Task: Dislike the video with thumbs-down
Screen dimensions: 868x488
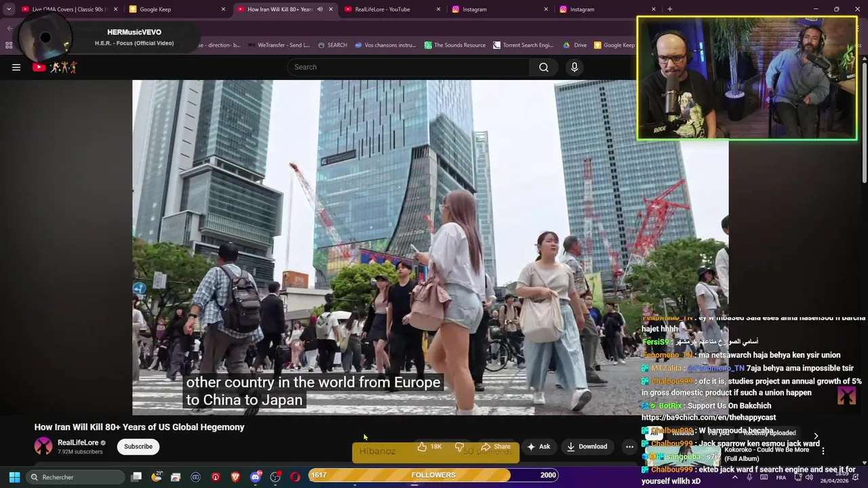Action: [x=460, y=447]
